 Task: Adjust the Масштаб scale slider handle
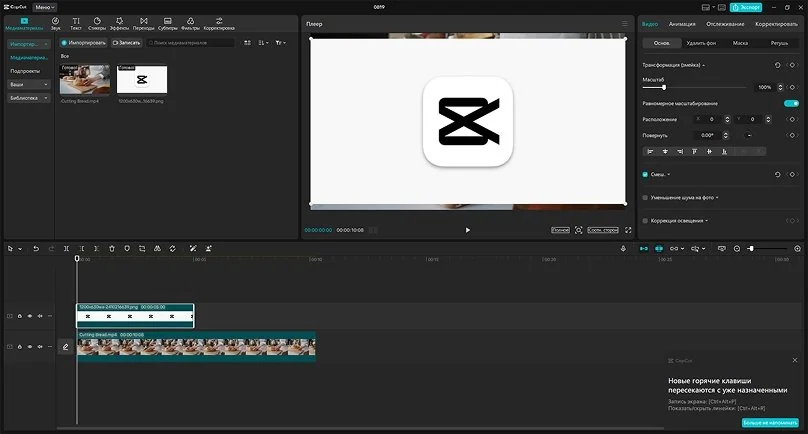pyautogui.click(x=664, y=88)
